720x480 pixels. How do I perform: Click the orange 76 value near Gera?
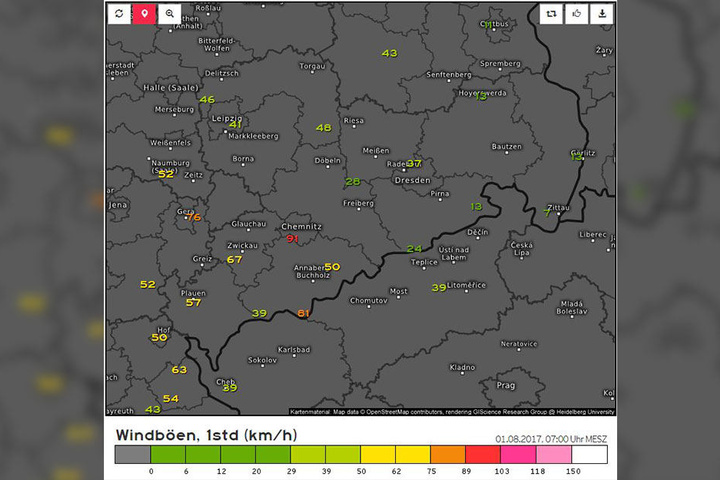click(x=194, y=217)
